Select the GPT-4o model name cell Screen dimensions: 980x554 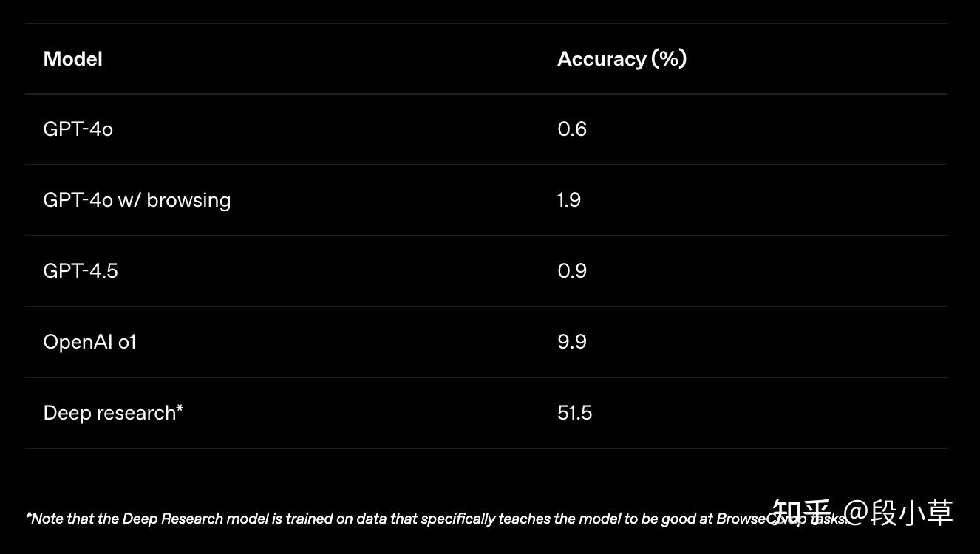78,129
